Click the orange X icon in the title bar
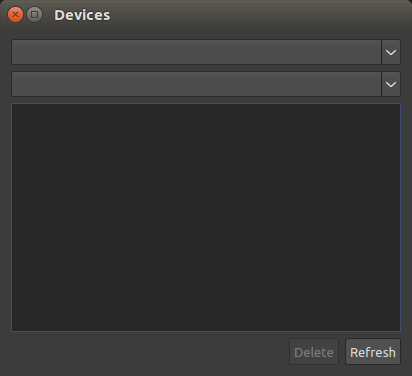 click(15, 15)
